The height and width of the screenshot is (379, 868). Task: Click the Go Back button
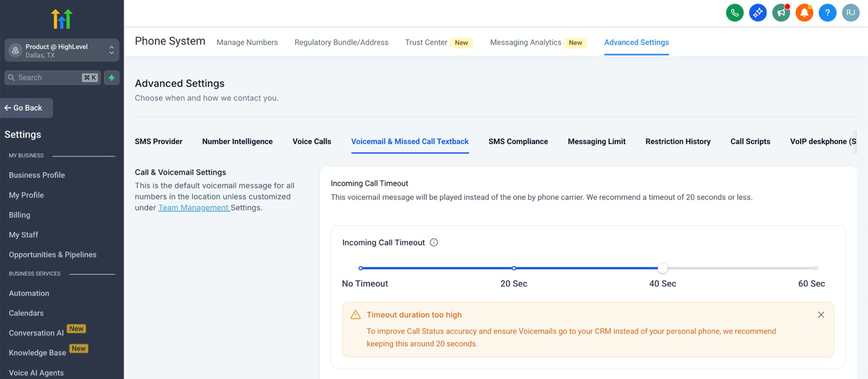[27, 108]
